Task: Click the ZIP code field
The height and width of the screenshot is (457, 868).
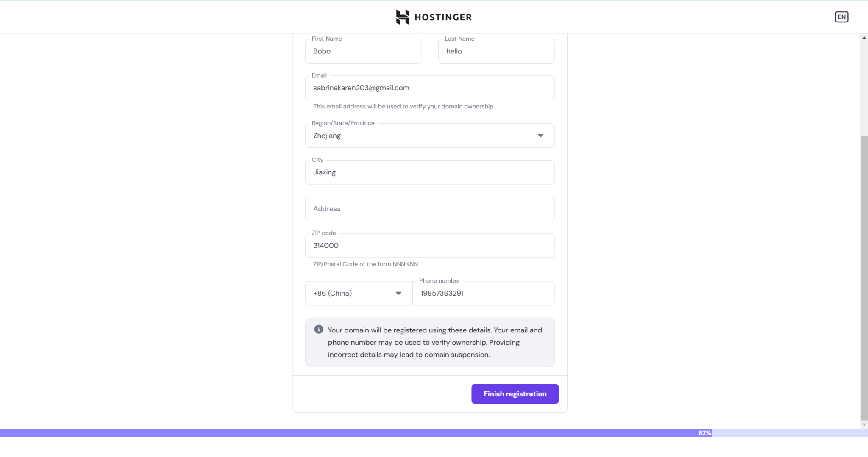Action: pyautogui.click(x=429, y=246)
